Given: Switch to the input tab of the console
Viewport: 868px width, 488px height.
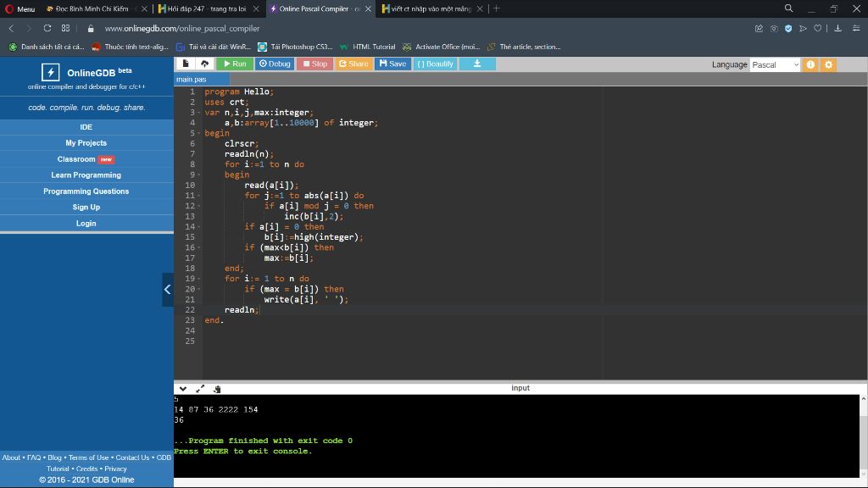Looking at the screenshot, I should 520,388.
